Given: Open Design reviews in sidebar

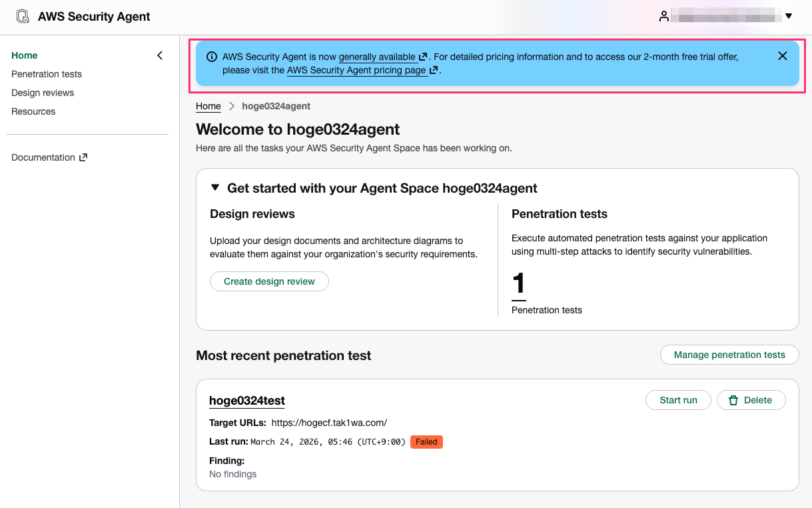Looking at the screenshot, I should [x=43, y=93].
